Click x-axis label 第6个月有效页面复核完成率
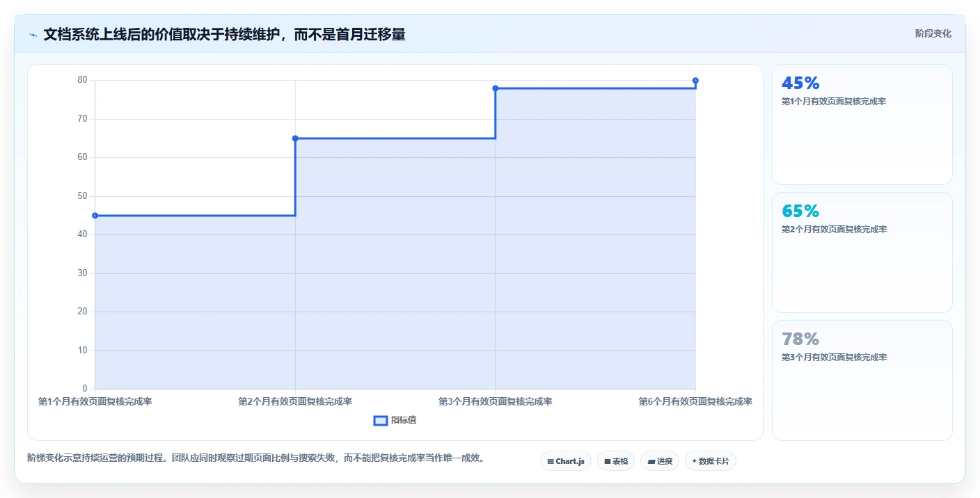Viewport: 980px width, 498px height. click(695, 401)
